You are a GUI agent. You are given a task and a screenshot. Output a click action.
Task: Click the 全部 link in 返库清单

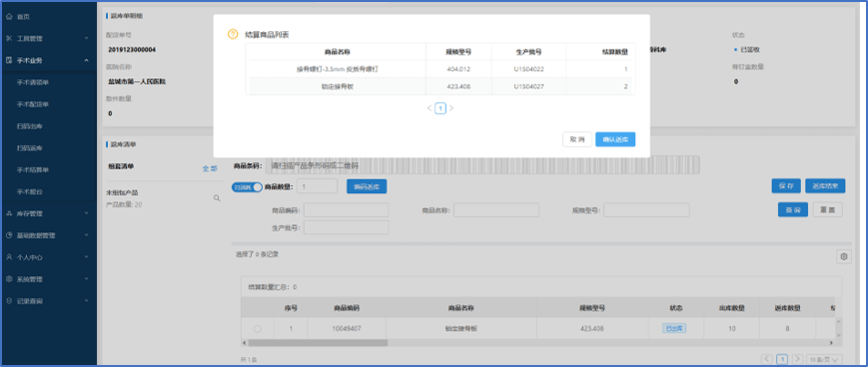pos(209,168)
